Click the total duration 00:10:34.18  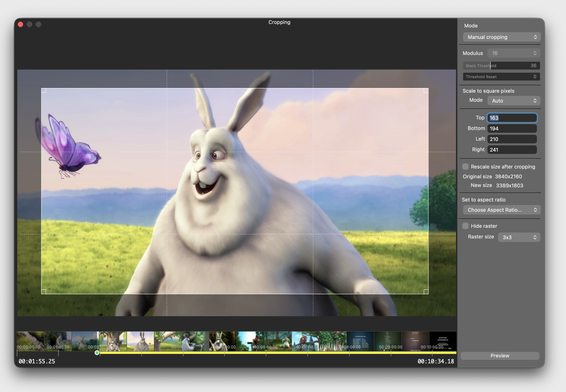436,361
